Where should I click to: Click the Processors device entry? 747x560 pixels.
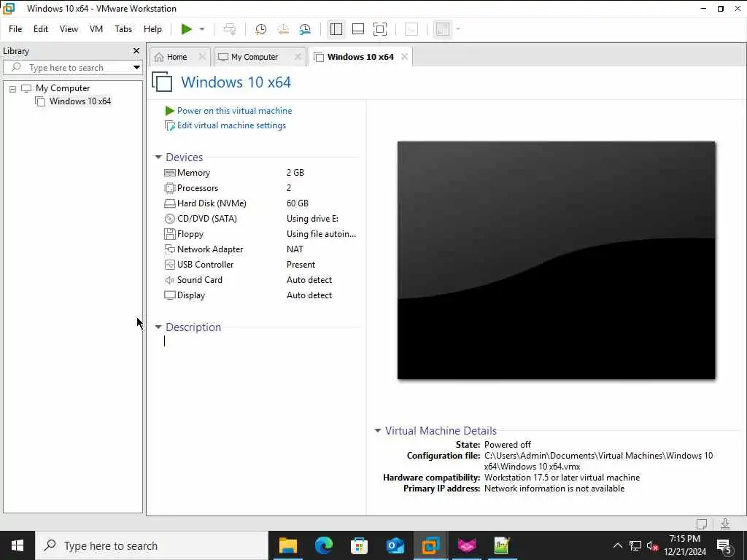pyautogui.click(x=198, y=188)
